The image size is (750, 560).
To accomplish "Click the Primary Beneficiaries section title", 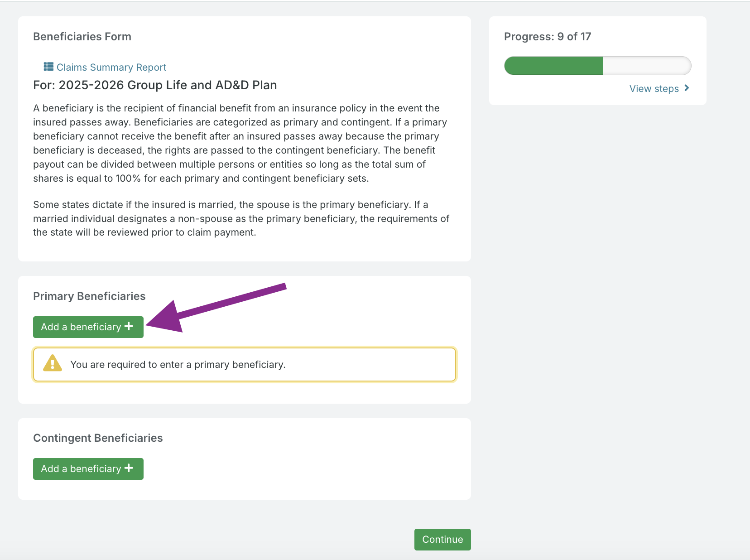I will click(x=89, y=296).
